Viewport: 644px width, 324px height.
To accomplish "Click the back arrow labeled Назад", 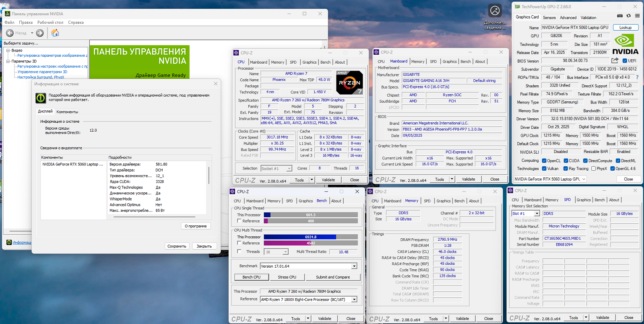I will 10,33.
